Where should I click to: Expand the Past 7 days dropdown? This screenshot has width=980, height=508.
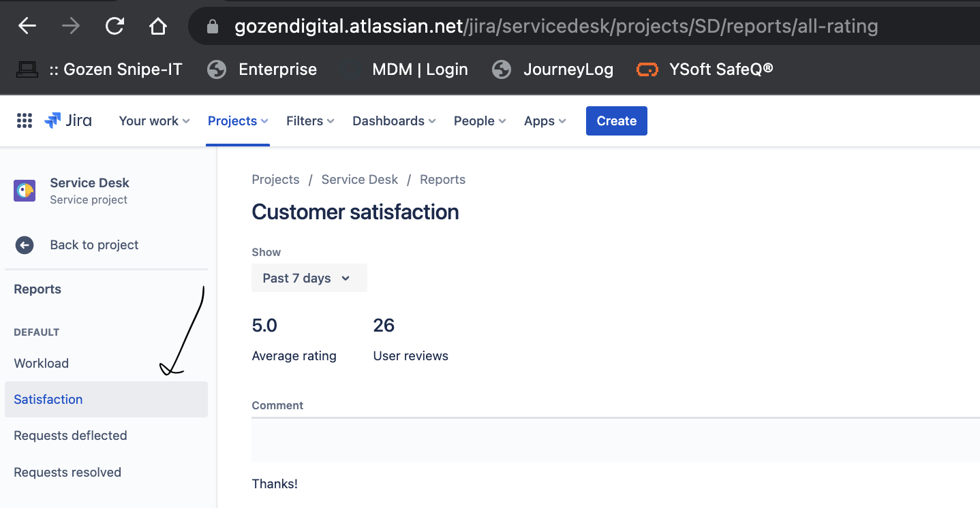tap(309, 278)
